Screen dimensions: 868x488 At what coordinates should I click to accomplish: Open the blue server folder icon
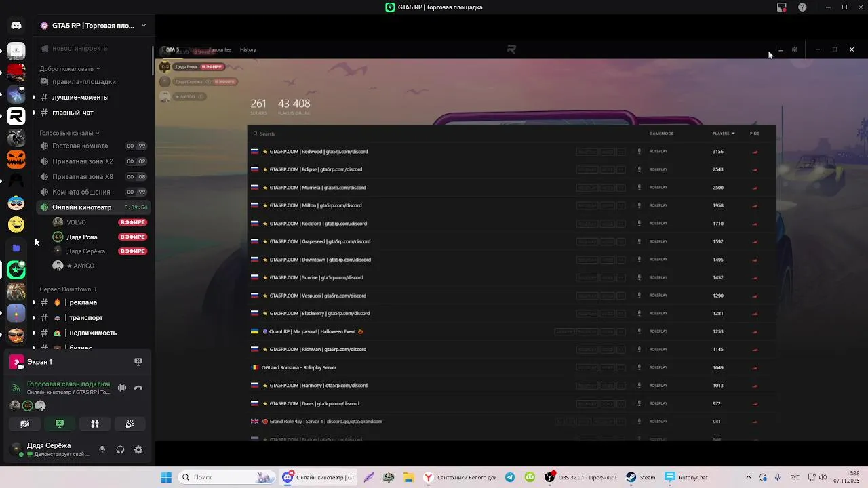coord(16,248)
